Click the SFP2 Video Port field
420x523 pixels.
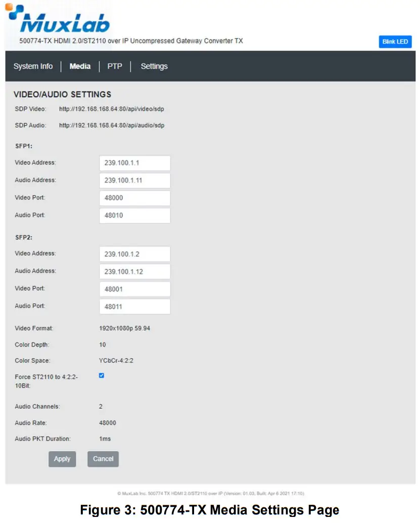click(x=134, y=288)
